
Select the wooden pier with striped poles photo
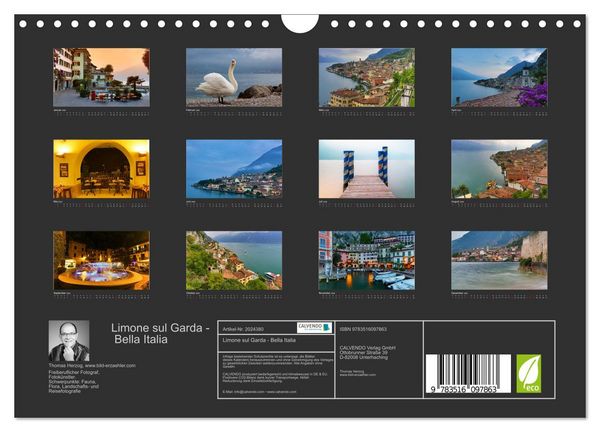point(367,169)
